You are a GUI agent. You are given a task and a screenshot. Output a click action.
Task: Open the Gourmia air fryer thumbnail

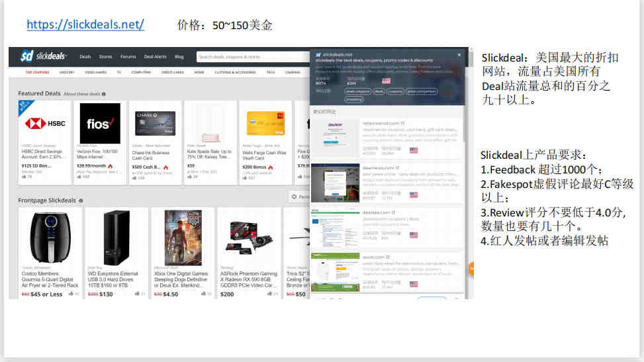50,237
